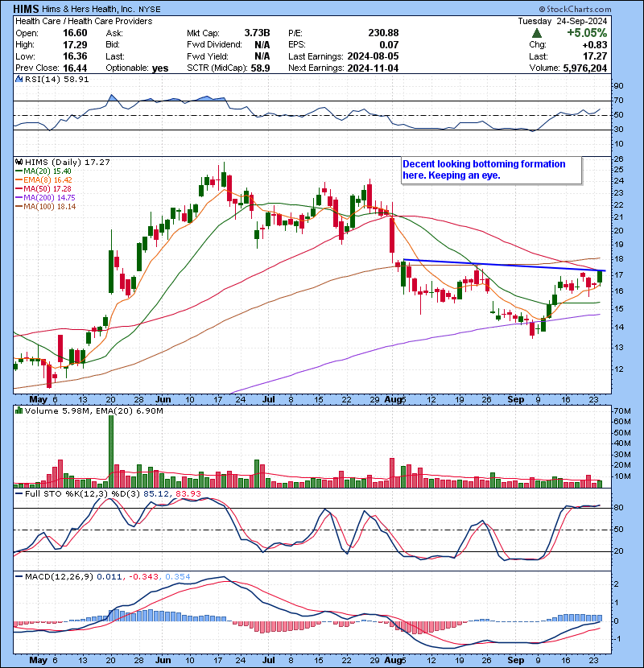Viewport: 644px width, 668px height.
Task: Click the green up-triangle change indicator
Action: 537,33
